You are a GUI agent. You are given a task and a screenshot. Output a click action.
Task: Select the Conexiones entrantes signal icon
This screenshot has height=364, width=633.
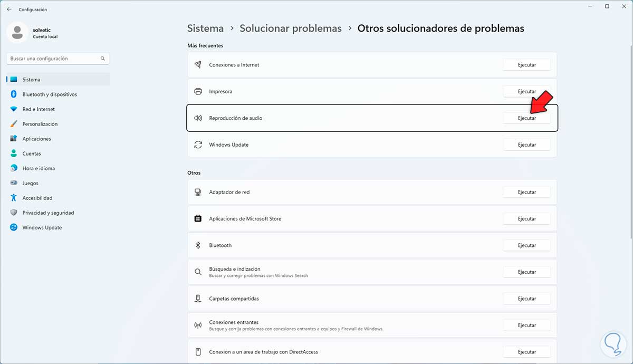point(198,324)
